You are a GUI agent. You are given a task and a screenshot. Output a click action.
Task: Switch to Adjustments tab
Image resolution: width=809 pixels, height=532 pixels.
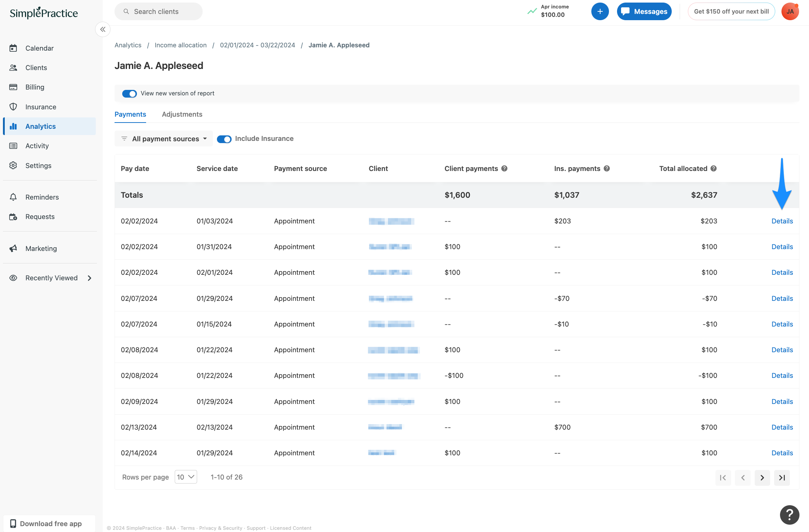coord(182,114)
